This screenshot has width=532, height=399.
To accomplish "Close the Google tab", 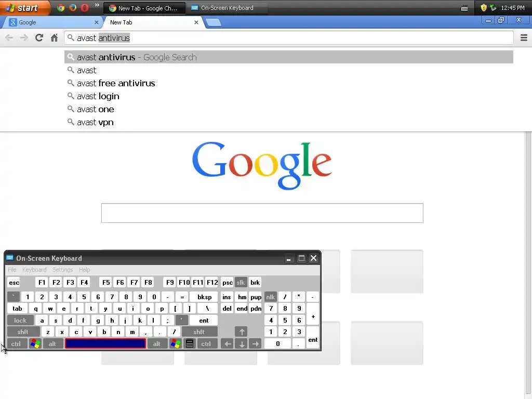I will 96,22.
